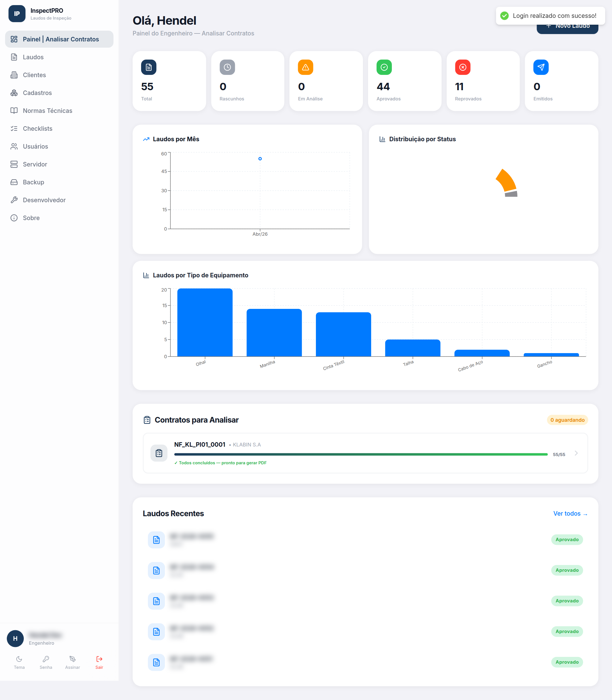The width and height of the screenshot is (612, 700).
Task: Click the red Sair logout icon
Action: click(99, 659)
